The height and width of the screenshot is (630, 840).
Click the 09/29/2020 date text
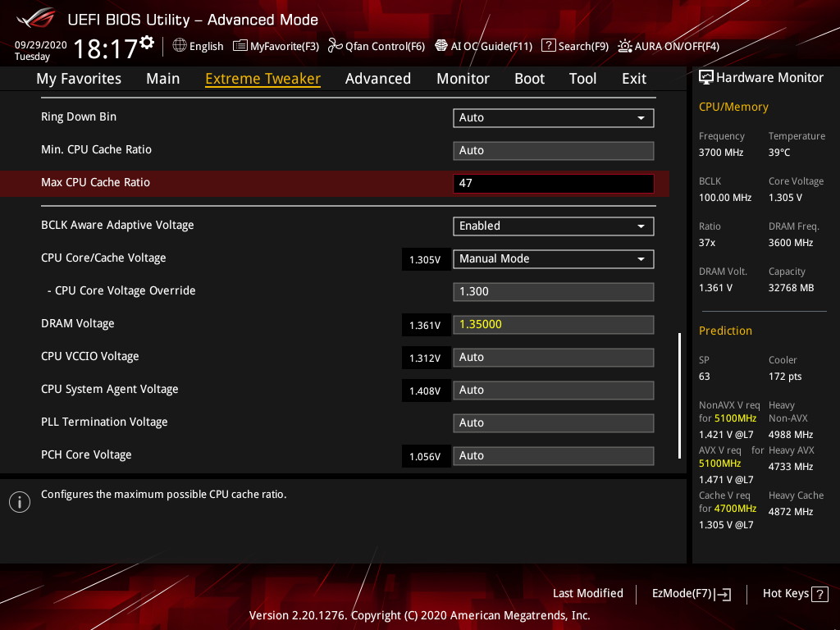click(x=41, y=44)
